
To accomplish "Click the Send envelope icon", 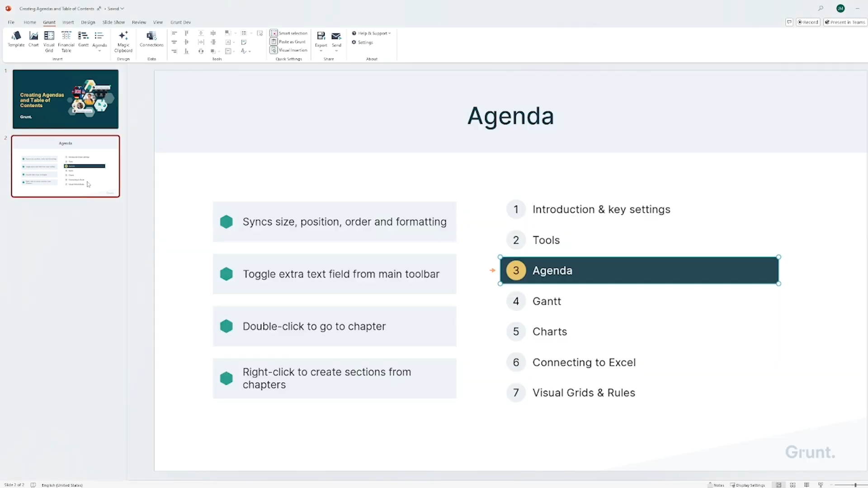I will 336,36.
